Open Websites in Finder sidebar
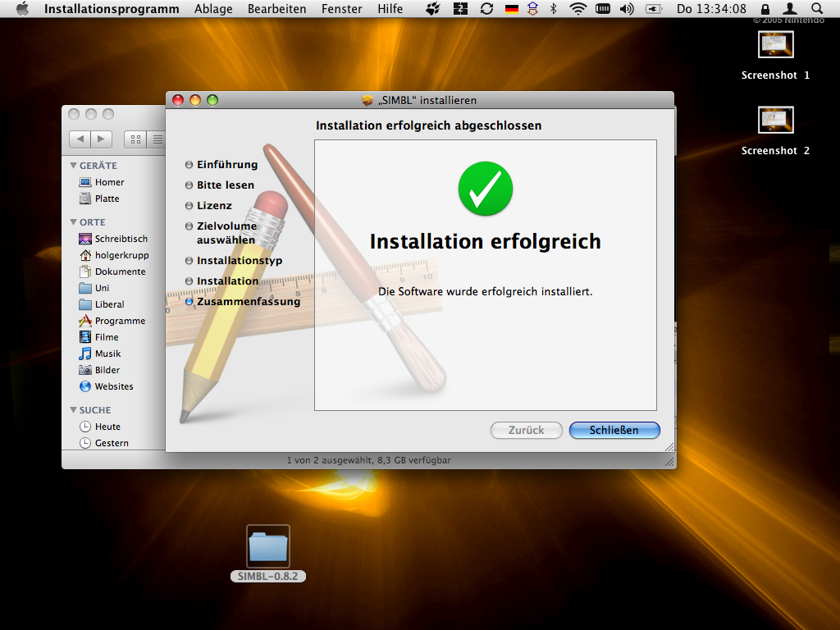The width and height of the screenshot is (840, 630). click(x=106, y=386)
